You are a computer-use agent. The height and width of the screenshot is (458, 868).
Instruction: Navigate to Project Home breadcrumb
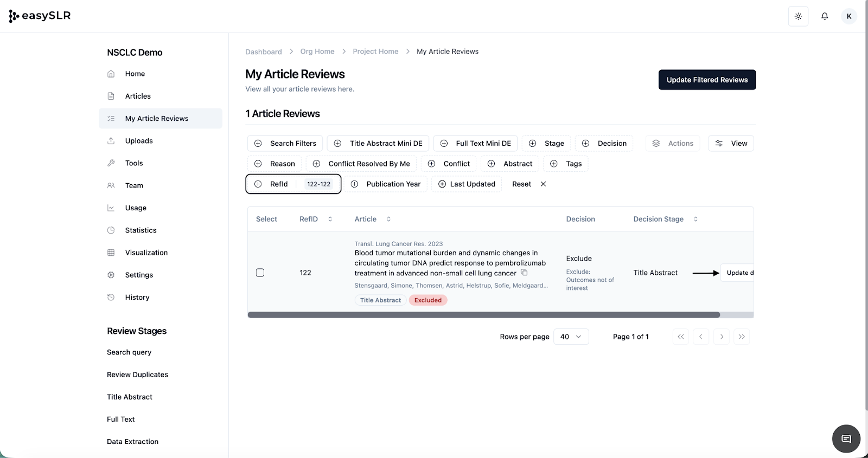pyautogui.click(x=375, y=51)
